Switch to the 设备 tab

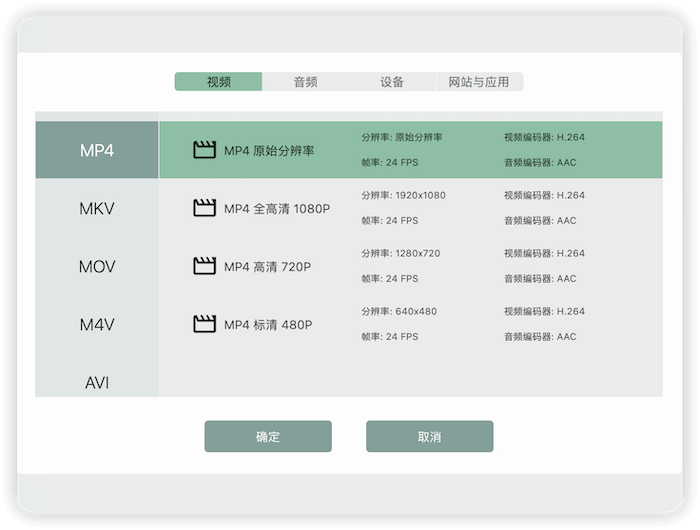[392, 82]
